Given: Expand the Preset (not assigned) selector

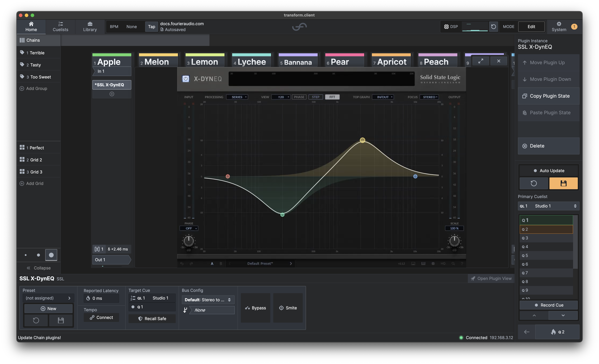Looking at the screenshot, I should [48, 298].
